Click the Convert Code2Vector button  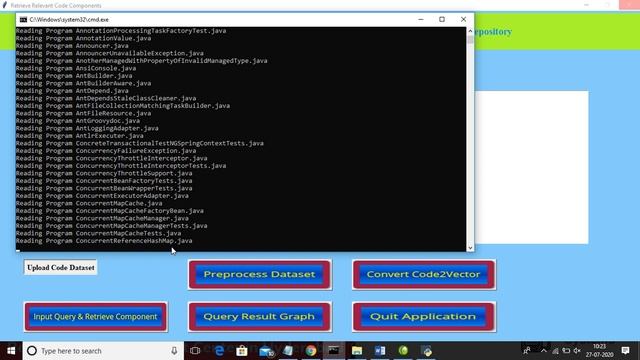click(x=424, y=274)
